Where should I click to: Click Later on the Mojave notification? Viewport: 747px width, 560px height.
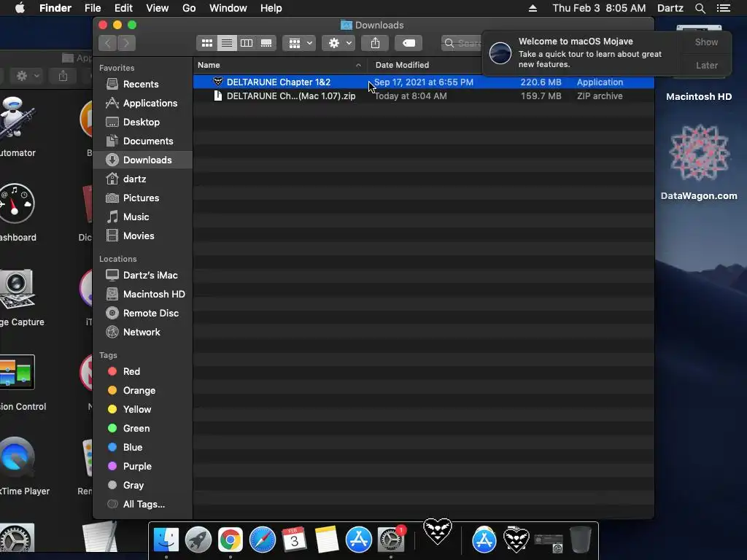click(706, 65)
